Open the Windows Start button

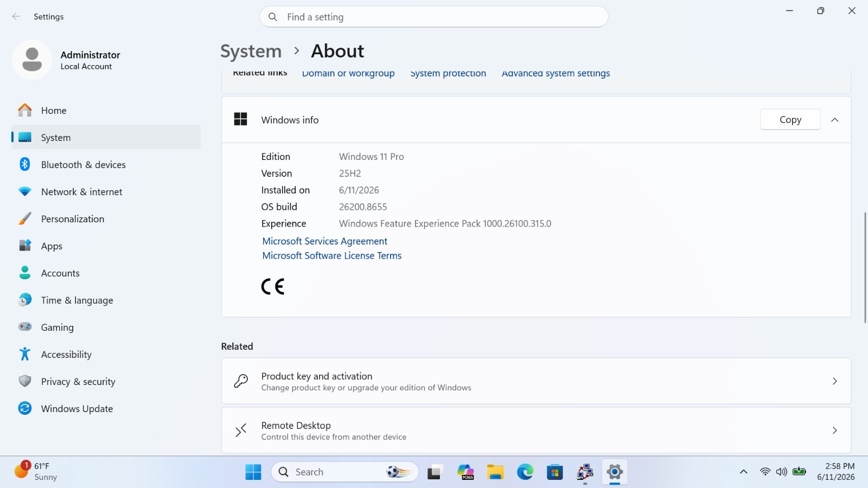(x=253, y=472)
